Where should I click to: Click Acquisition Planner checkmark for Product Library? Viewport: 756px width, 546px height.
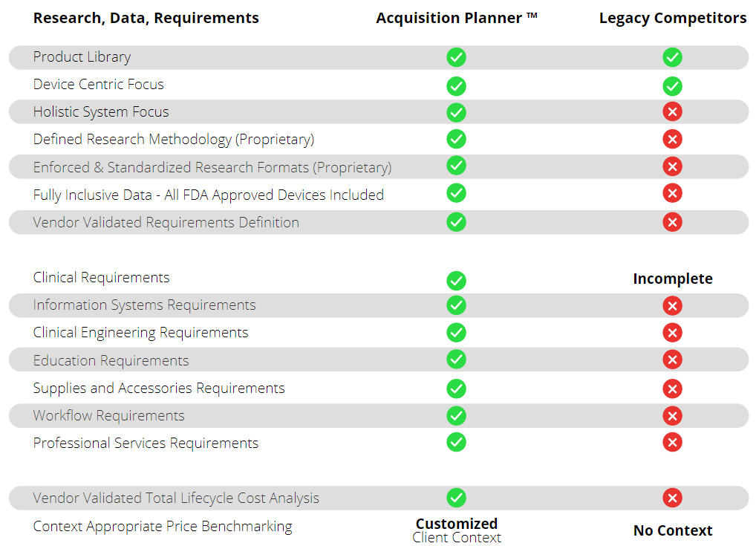pos(456,57)
